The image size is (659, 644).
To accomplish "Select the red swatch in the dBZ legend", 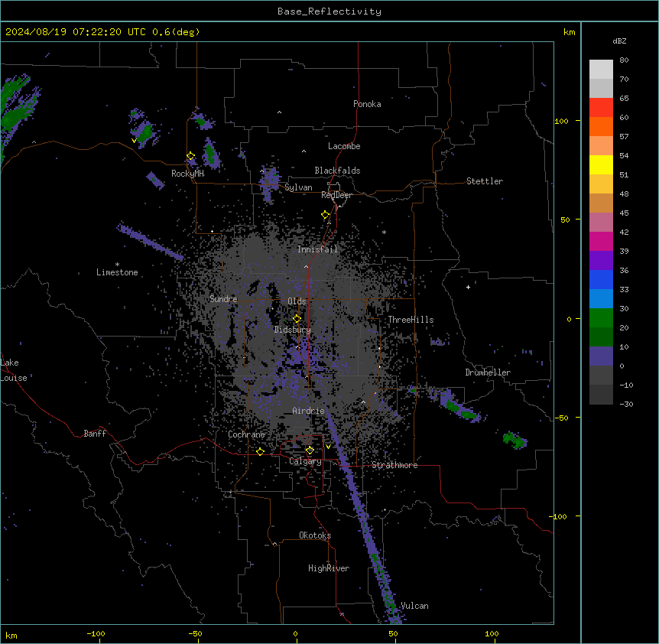I will pyautogui.click(x=601, y=107).
